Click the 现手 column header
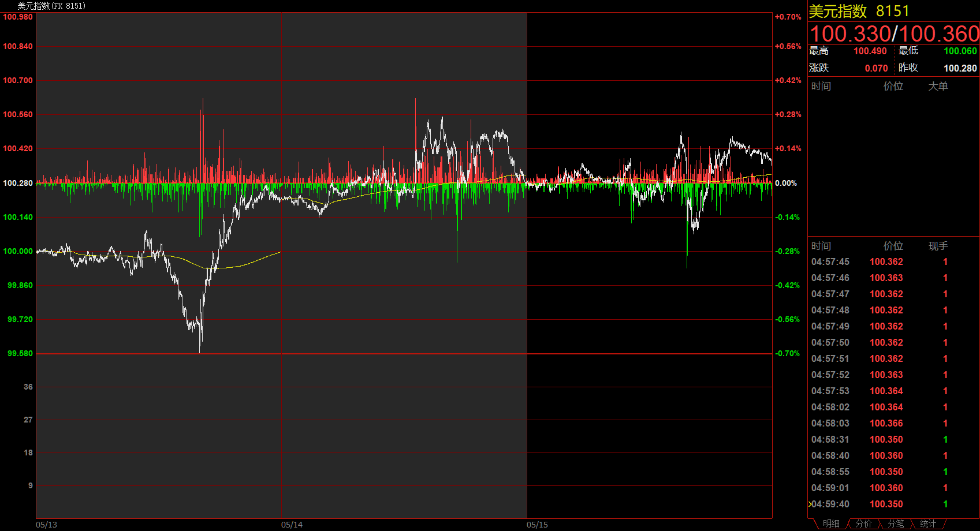Screen dimensions: 980x531 coord(938,246)
